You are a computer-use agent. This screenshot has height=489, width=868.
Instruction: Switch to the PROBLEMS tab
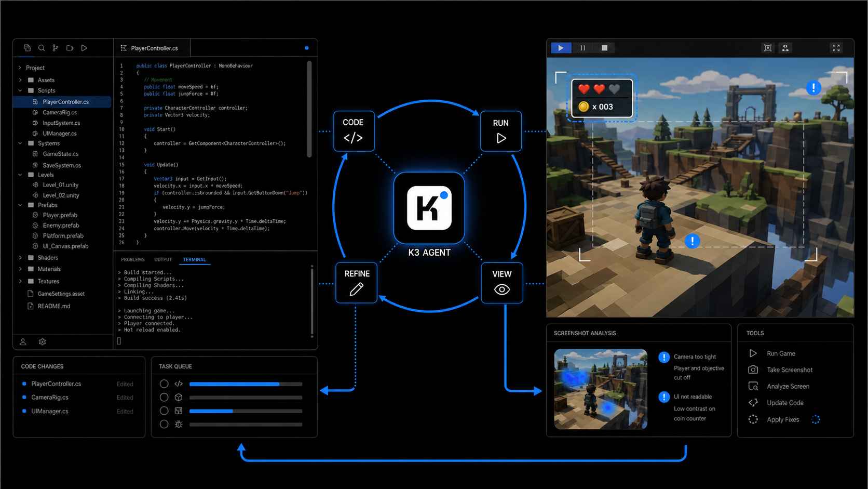[133, 259]
